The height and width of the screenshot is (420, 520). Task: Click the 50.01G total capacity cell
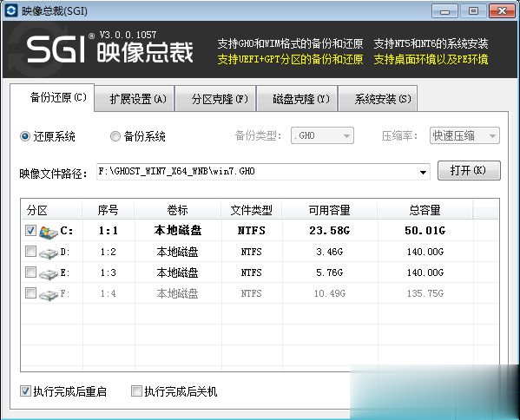point(425,230)
